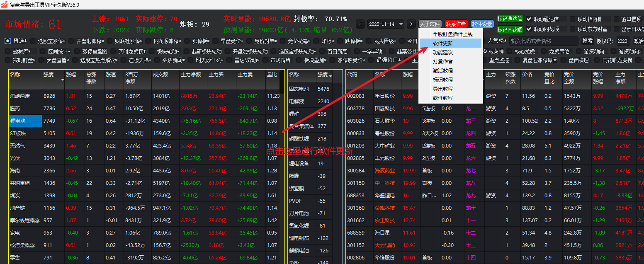Screen dimensions: 644x264
Task: Choose 激活教程 from the menu
Action: (451, 70)
